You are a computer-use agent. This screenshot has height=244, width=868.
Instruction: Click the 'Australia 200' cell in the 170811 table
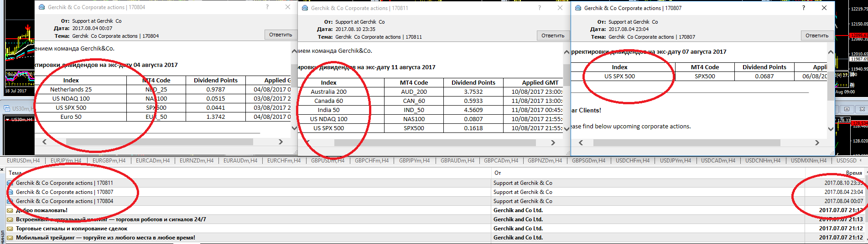(328, 91)
